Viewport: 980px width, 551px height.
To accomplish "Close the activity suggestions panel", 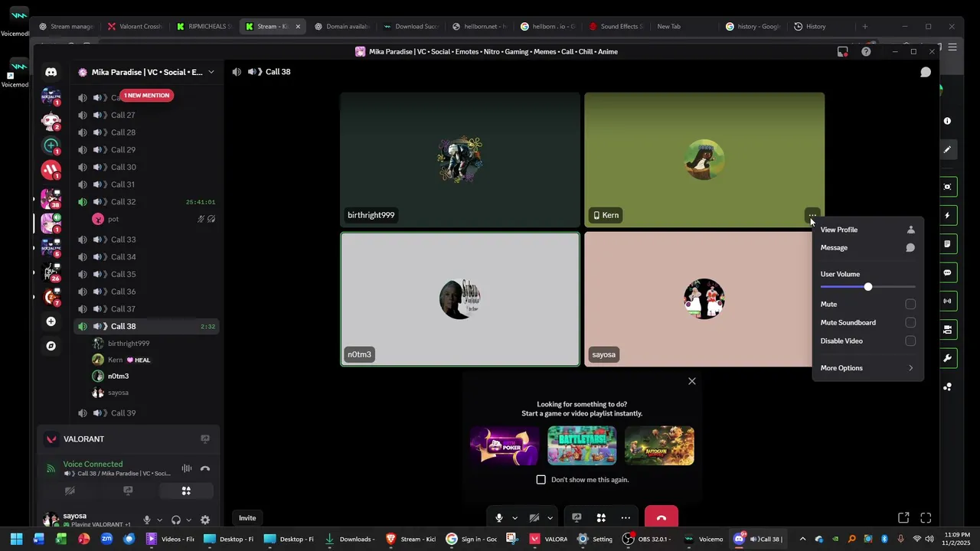I will 692,381.
